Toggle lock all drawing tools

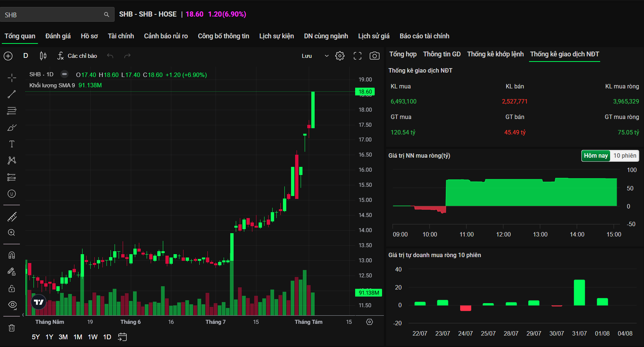pyautogui.click(x=12, y=288)
